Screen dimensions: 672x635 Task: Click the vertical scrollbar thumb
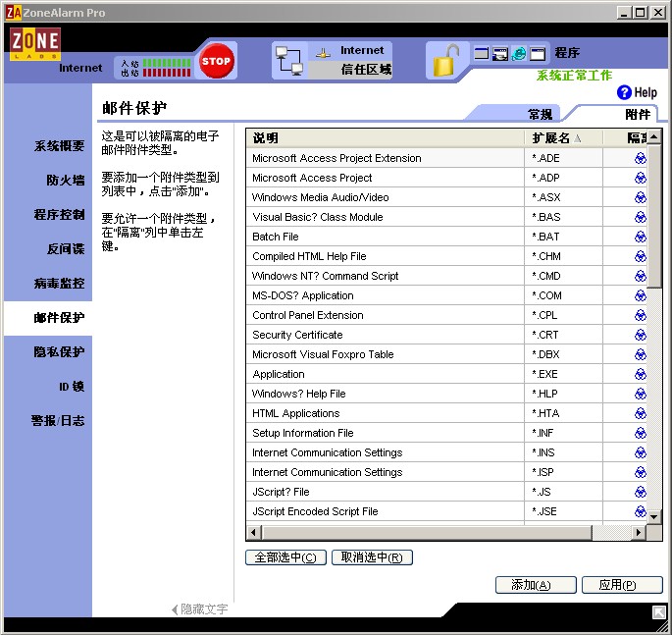(x=654, y=217)
